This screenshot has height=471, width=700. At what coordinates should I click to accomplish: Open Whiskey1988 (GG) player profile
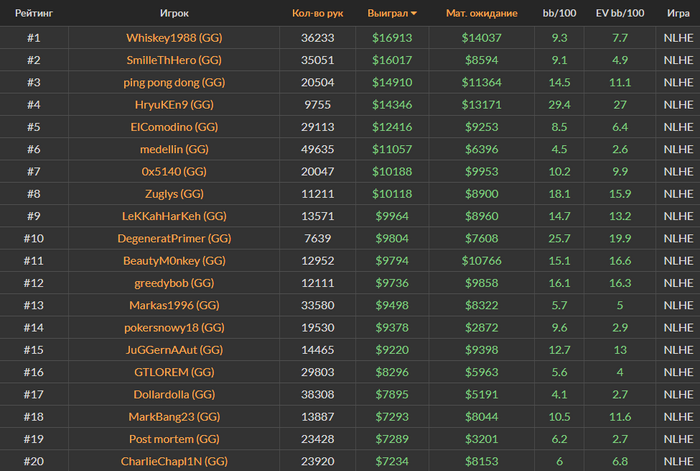click(174, 38)
